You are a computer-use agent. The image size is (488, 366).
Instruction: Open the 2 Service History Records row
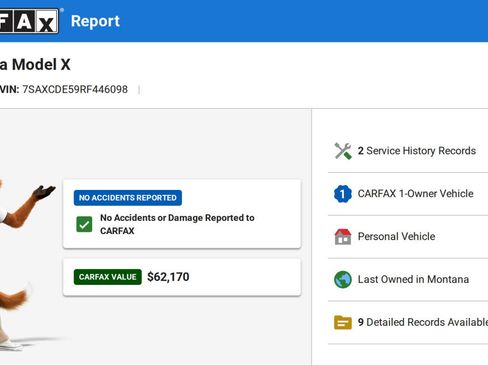coord(408,151)
